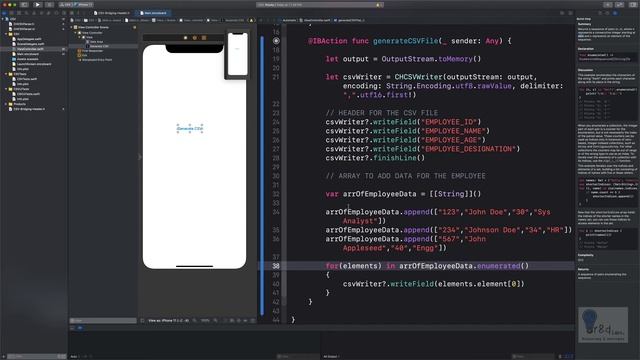Image resolution: width=640 pixels, height=360 pixels.
Task: Toggle breakpoint activation in debug bar
Action: pyautogui.click(x=80, y=328)
